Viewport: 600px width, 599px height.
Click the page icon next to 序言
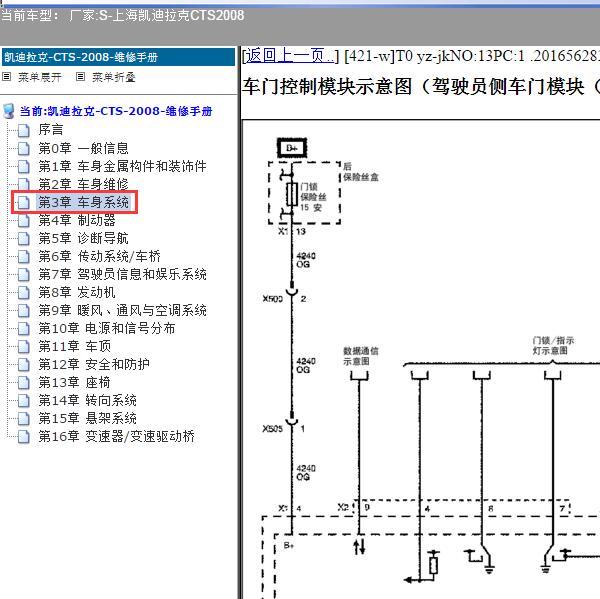(x=24, y=130)
